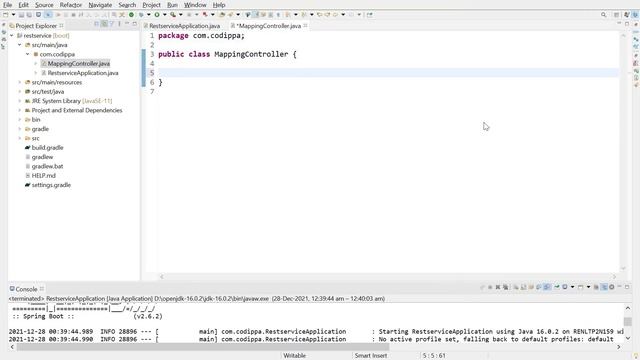The width and height of the screenshot is (640, 360).
Task: Click Clear Console icon
Action: pyautogui.click(x=516, y=287)
